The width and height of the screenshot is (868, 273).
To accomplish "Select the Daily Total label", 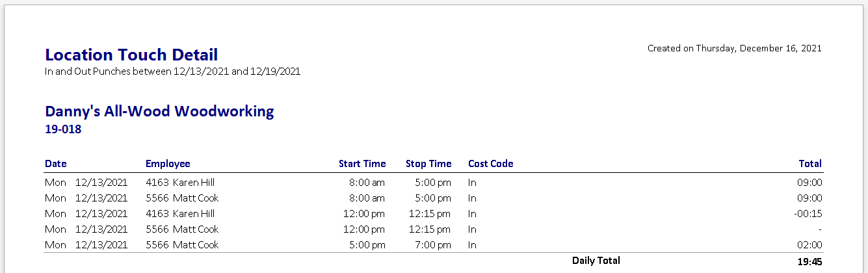I will click(596, 261).
